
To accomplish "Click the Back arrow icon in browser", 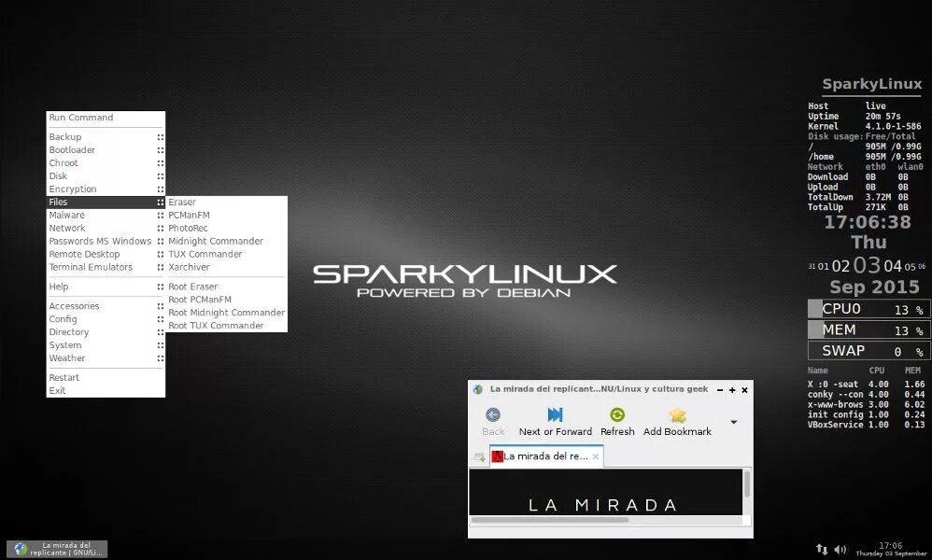I will tap(493, 414).
